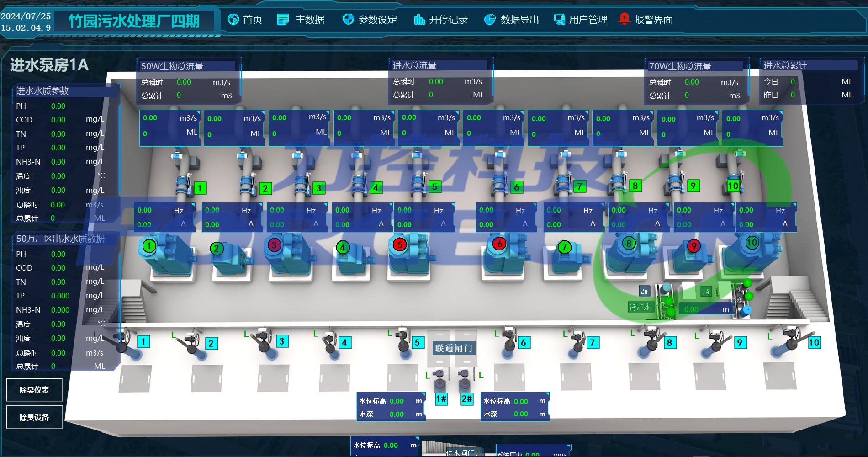The image size is (868, 457).
Task: Click the 50W生物总流量 panel header
Action: click(x=187, y=66)
